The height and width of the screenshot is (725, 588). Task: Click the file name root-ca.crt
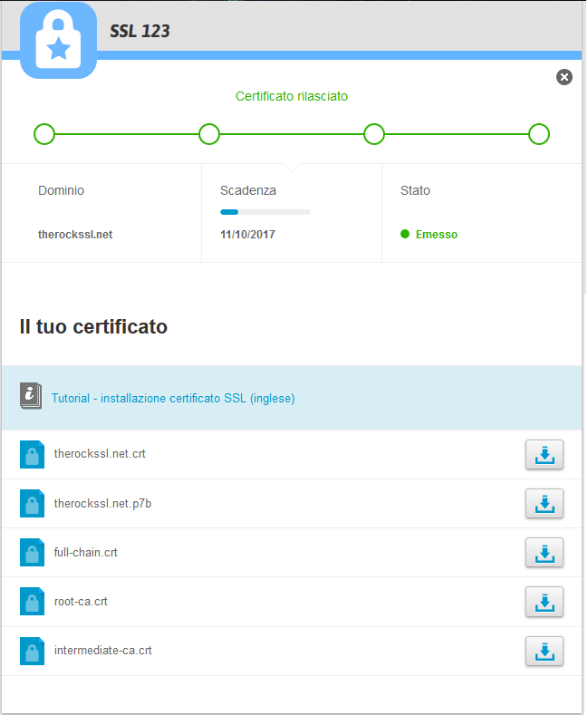(x=81, y=602)
